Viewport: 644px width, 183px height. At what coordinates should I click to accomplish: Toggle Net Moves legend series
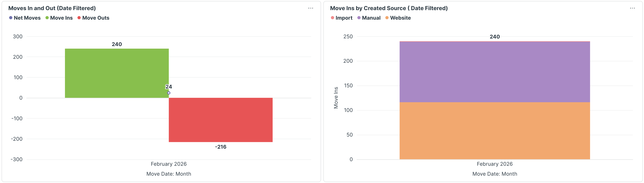click(x=27, y=18)
